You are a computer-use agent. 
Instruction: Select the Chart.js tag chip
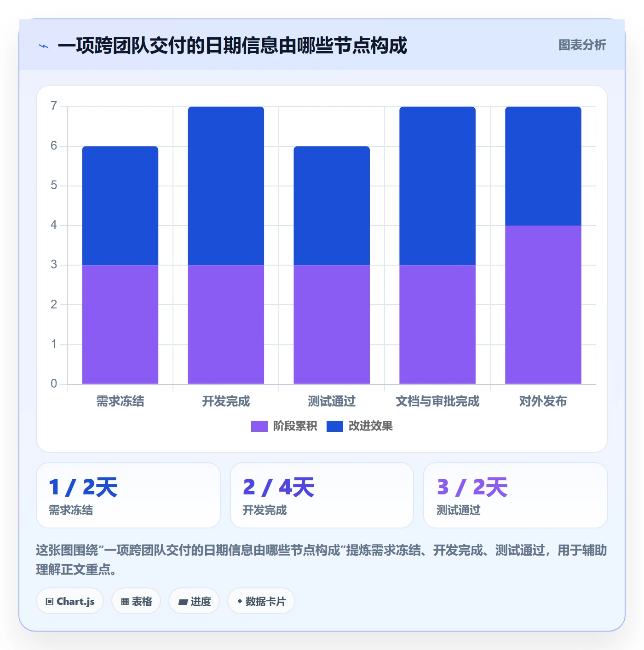[x=70, y=601]
